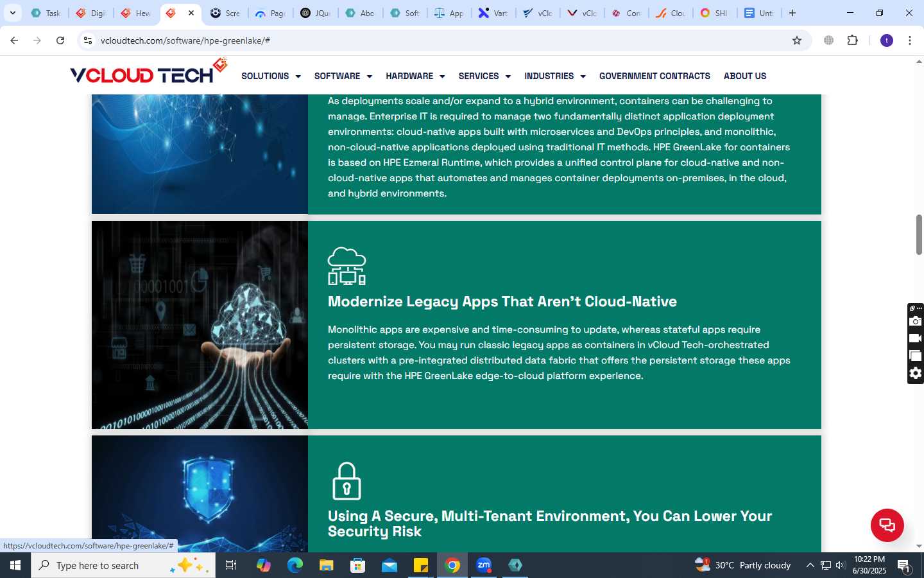Click the page vertical scrollbar thumb
The height and width of the screenshot is (578, 924).
919,234
